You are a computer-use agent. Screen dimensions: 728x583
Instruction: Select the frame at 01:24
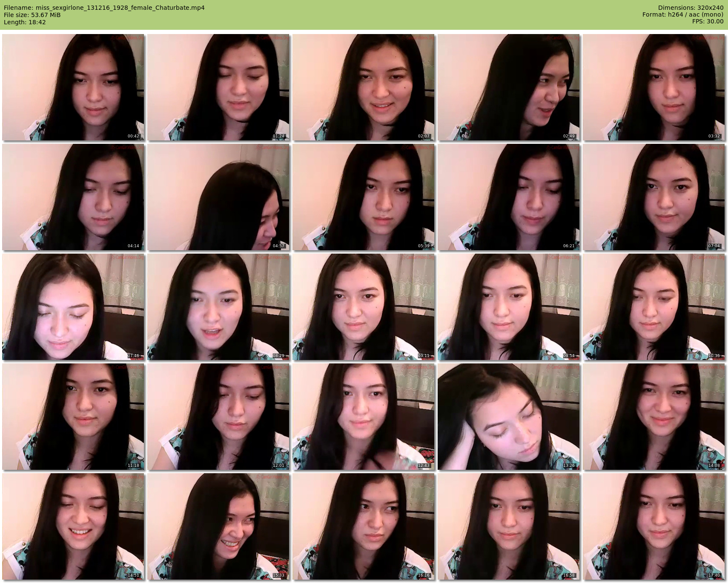click(x=218, y=87)
